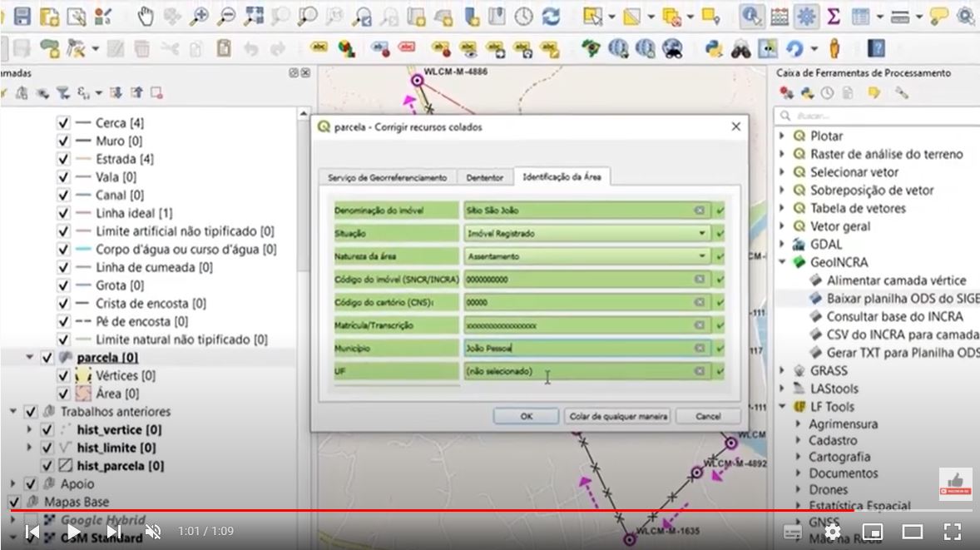Open the YouTube settings gear
The width and height of the screenshot is (980, 550).
833,532
